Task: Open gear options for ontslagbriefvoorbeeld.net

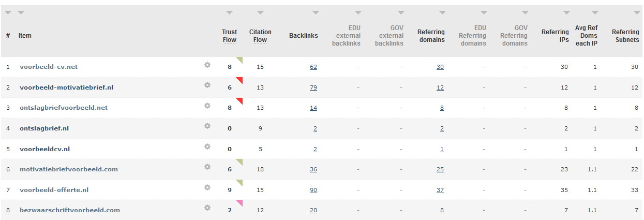Action: [x=207, y=106]
